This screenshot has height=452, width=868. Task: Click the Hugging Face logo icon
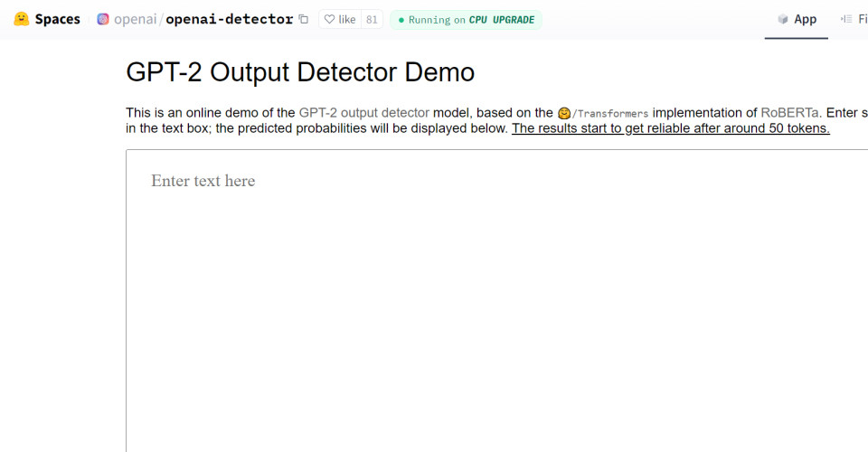coord(22,19)
